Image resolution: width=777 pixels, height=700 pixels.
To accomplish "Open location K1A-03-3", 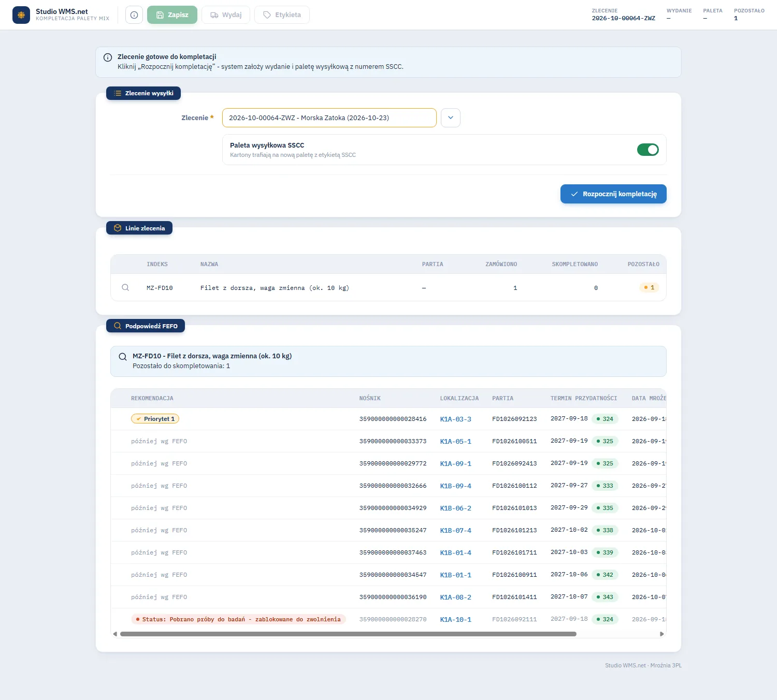I will point(456,419).
